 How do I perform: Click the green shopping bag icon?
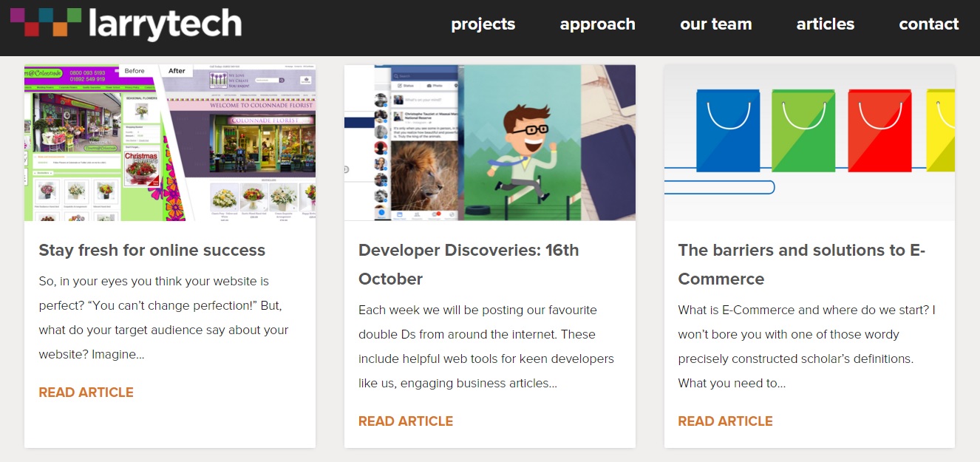(803, 130)
